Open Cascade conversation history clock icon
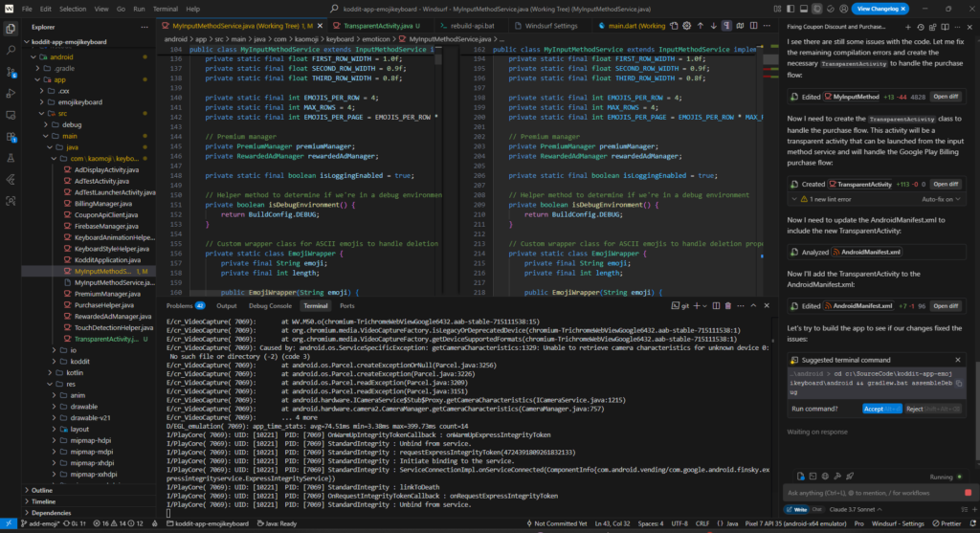 [x=921, y=27]
